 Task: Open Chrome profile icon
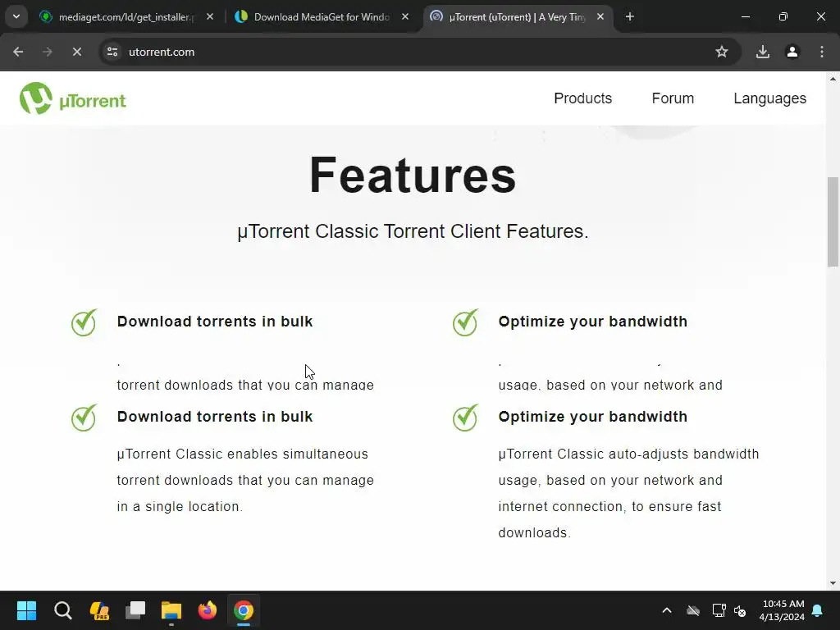click(792, 52)
